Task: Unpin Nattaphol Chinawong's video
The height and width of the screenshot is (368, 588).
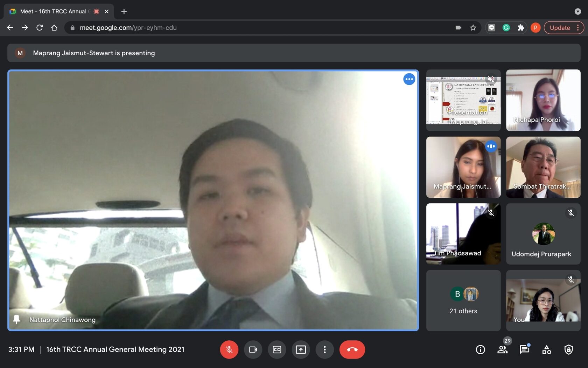Action: click(16, 319)
